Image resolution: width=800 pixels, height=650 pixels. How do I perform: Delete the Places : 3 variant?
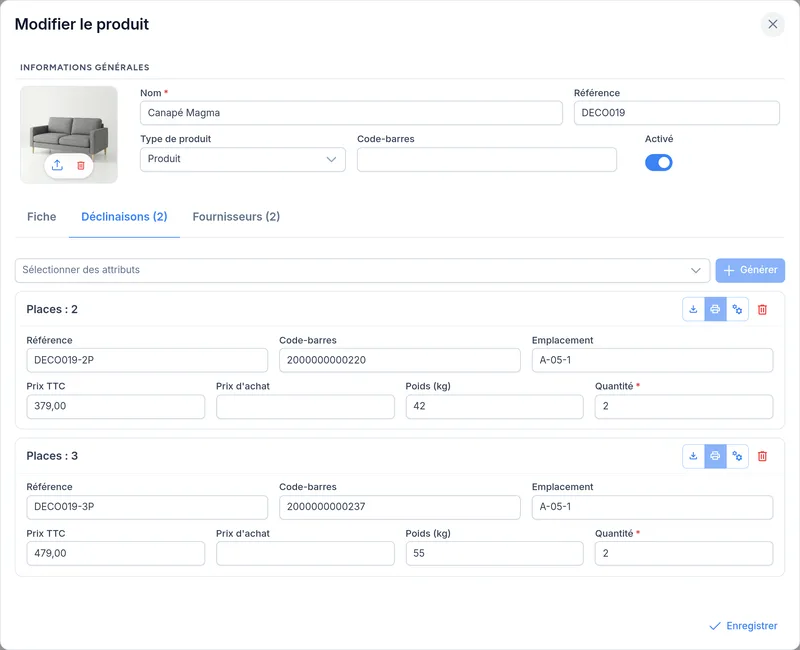coord(762,456)
